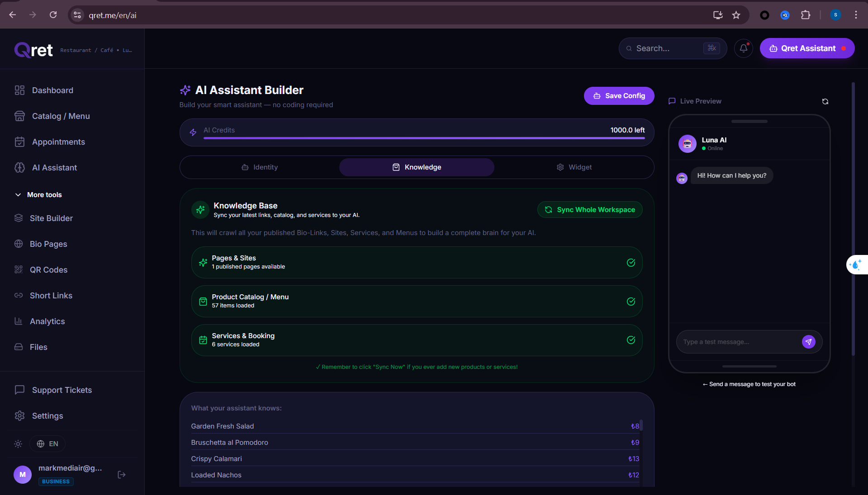
Task: Open Catalog / Menu section
Action: [x=61, y=116]
